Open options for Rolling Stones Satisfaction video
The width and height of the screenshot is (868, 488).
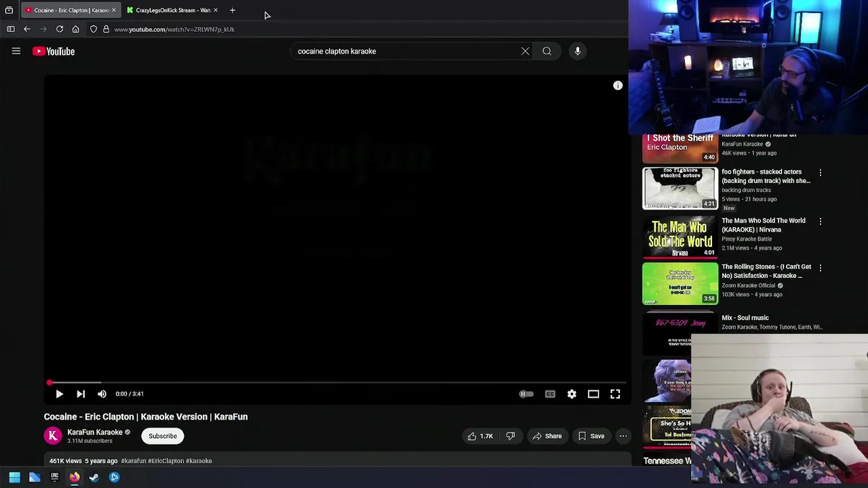[820, 268]
